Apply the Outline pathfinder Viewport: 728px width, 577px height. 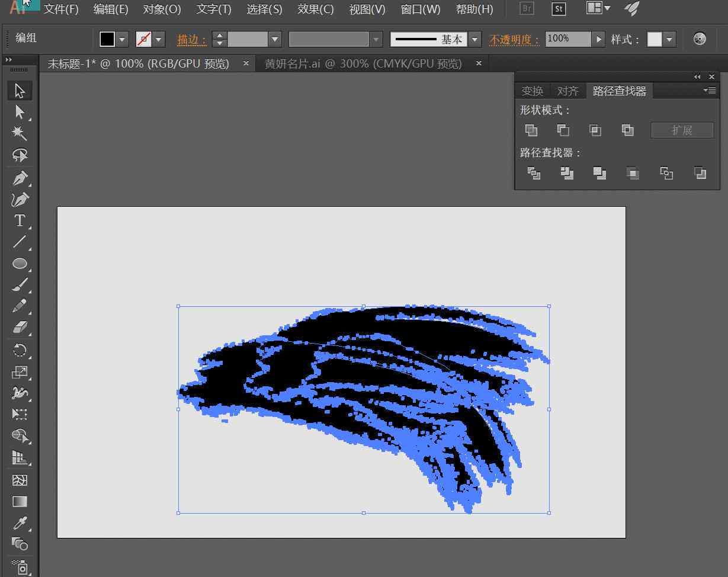[x=666, y=173]
